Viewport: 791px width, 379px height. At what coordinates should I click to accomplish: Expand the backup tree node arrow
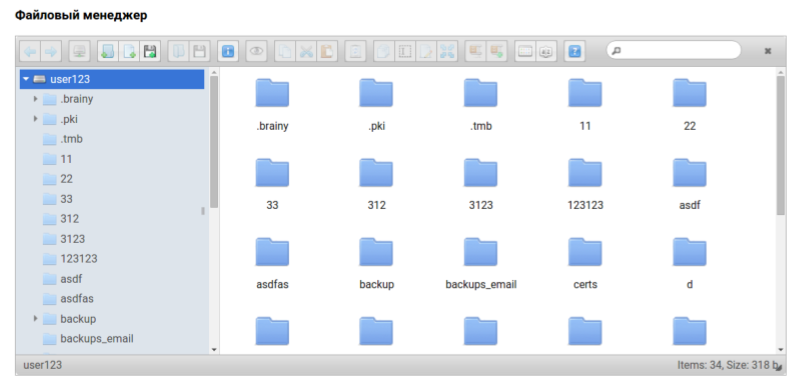tap(35, 318)
